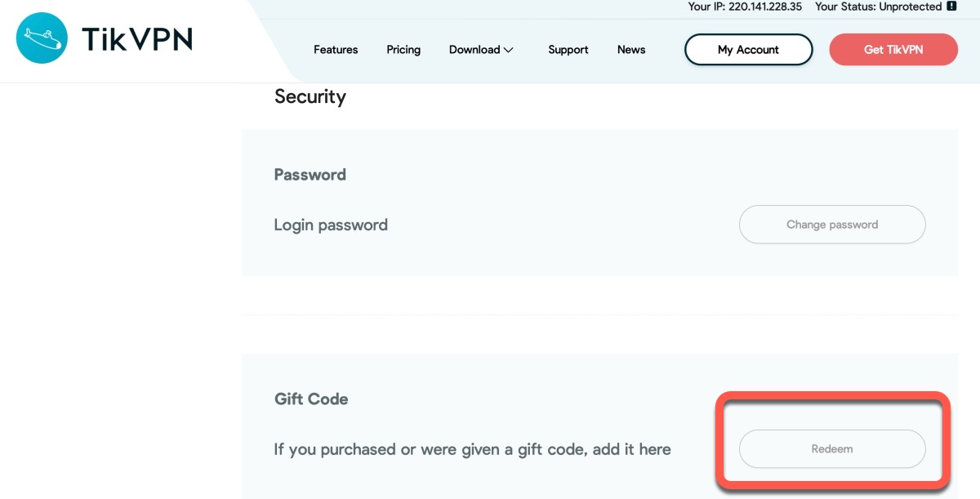Click the Unprotected status warning icon
The height and width of the screenshot is (499, 980).
pyautogui.click(x=951, y=7)
